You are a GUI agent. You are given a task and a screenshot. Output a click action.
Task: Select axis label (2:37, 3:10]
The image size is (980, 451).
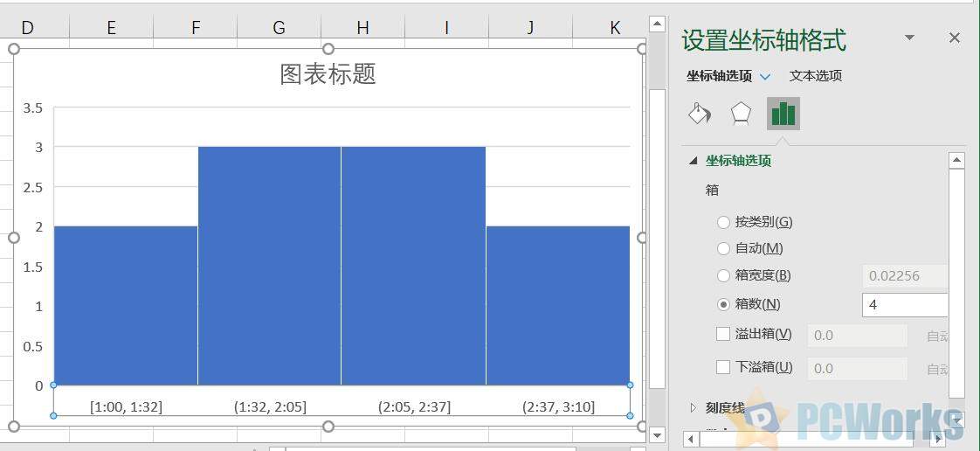pos(558,407)
